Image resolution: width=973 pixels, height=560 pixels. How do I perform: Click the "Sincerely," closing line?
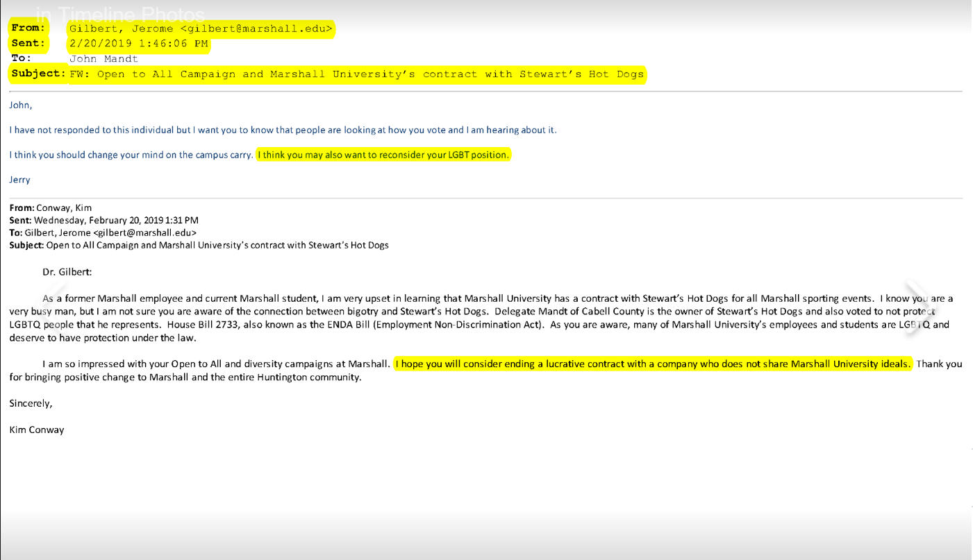tap(31, 403)
